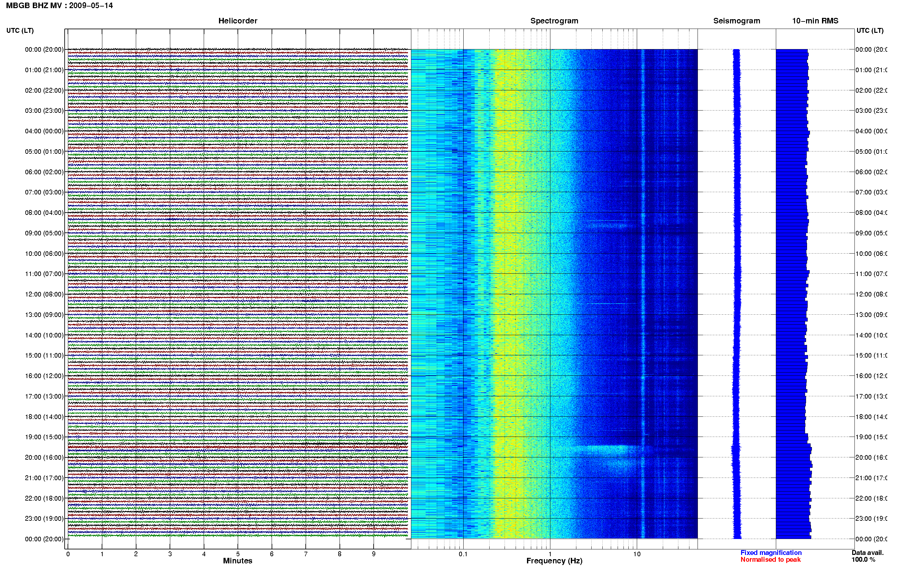The image size is (924, 578).
Task: Select the Spectrogram panel heading
Action: (x=554, y=21)
